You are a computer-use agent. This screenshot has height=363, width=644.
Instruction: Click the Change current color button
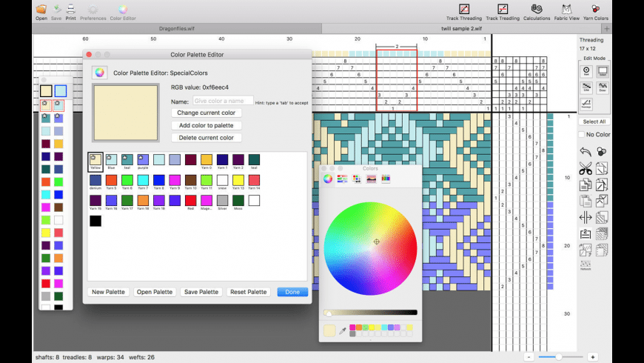pyautogui.click(x=207, y=113)
